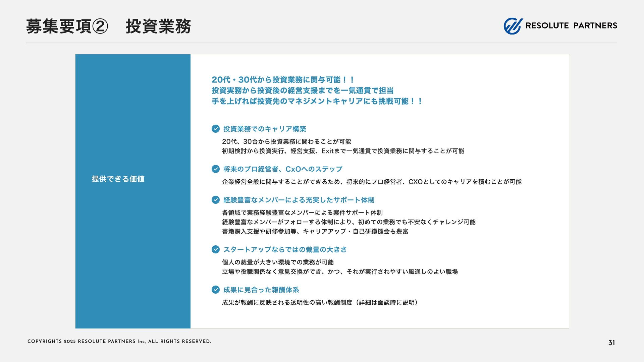Viewport: 644px width, 362px height.
Task: Click checkmark icon beside 将来のプロ経営者、CxOへのステップ
Action: [x=216, y=169]
